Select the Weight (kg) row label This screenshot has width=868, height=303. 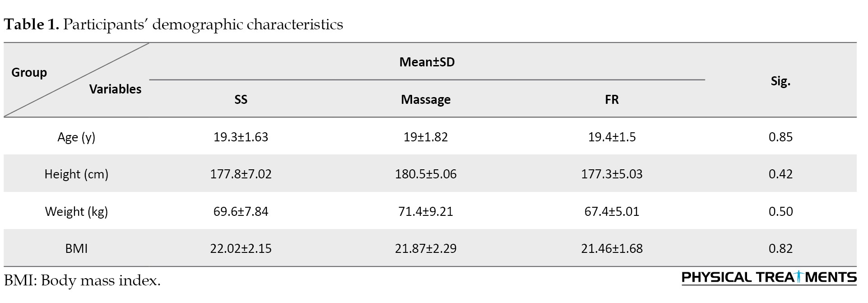pos(76,211)
